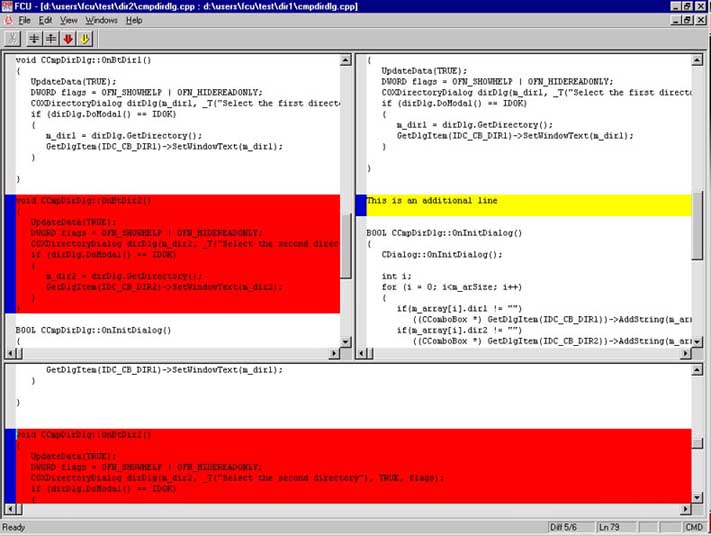Open the File menu
This screenshot has height=536, width=711.
[25, 20]
